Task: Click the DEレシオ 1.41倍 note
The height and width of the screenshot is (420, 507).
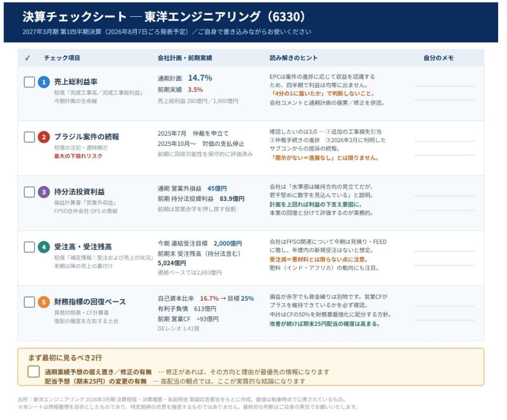Action: click(x=178, y=328)
